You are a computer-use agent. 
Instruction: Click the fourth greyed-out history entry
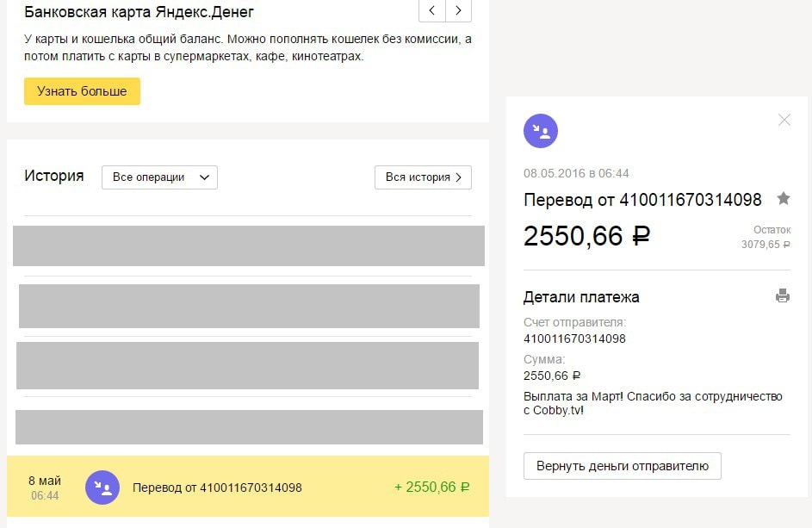point(249,427)
